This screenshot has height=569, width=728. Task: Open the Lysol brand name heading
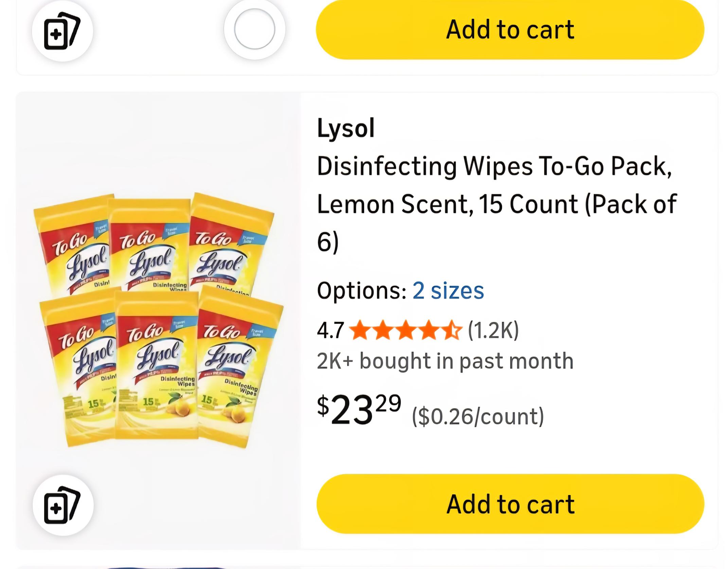pos(345,128)
